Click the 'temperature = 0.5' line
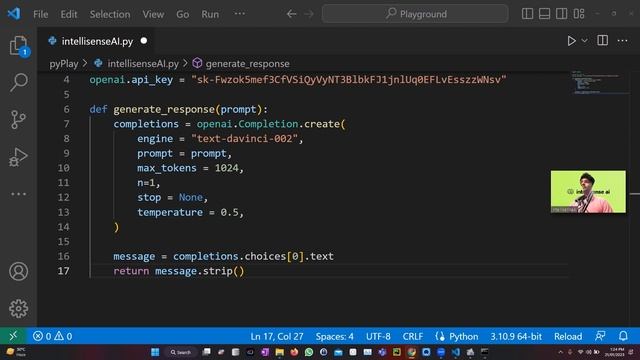Viewport: 640px width, 360px height. coord(190,212)
